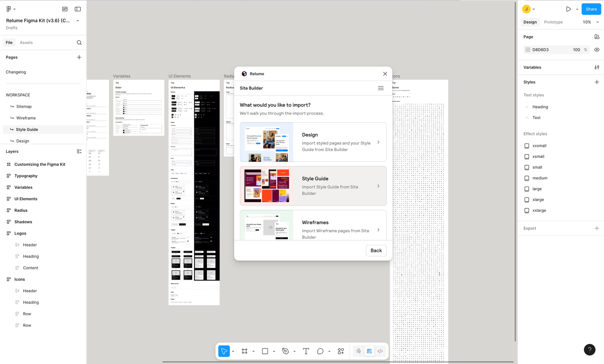This screenshot has width=604, height=364.
Task: Select the Pen tool
Action: 285,351
